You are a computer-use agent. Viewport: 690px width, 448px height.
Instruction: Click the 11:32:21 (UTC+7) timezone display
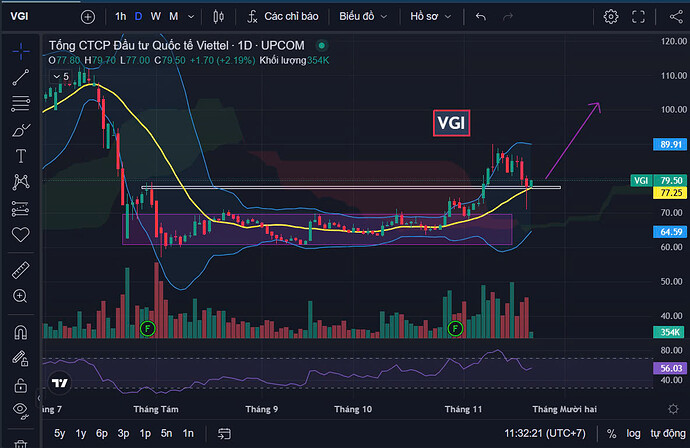pos(545,433)
